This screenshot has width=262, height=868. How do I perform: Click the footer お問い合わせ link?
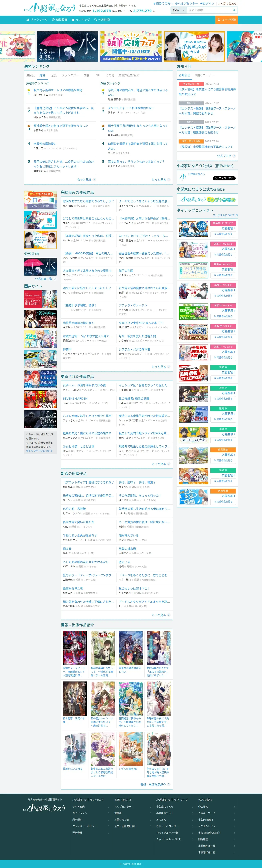121,820
